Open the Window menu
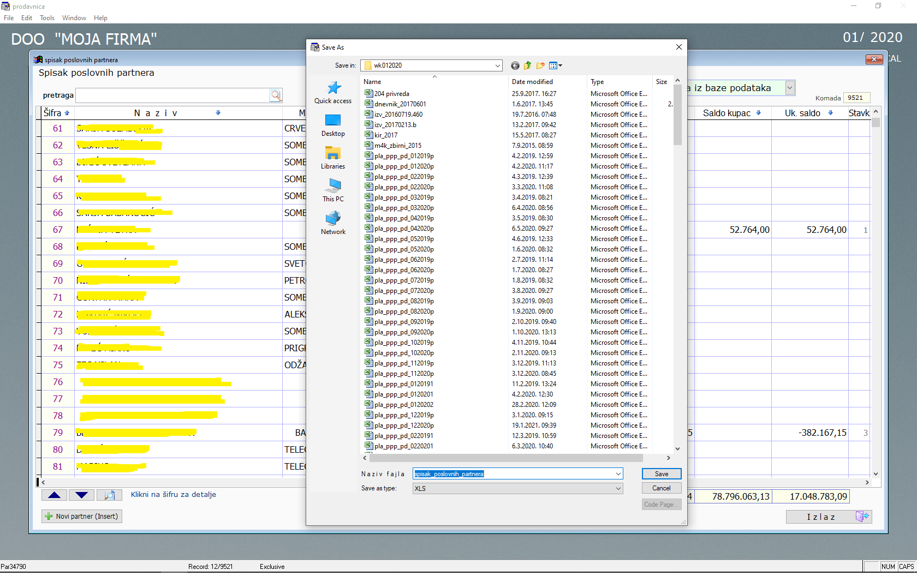 coord(74,18)
